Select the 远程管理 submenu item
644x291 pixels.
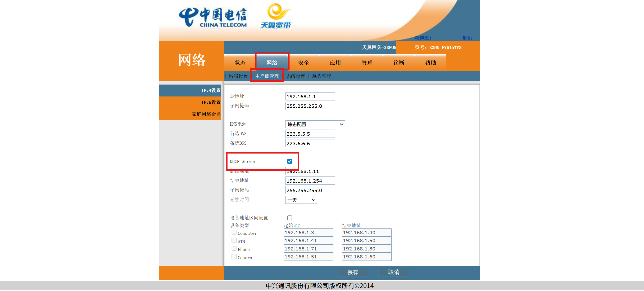coord(321,76)
